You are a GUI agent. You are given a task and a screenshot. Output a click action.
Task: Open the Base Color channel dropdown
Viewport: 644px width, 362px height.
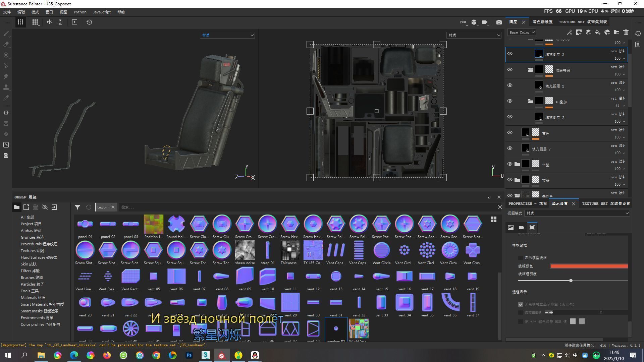pyautogui.click(x=522, y=33)
